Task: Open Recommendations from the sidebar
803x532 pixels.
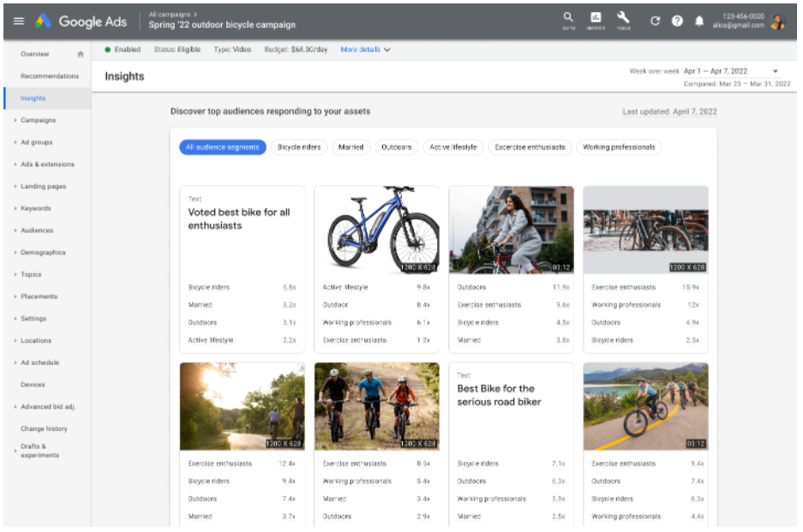Action: point(51,75)
